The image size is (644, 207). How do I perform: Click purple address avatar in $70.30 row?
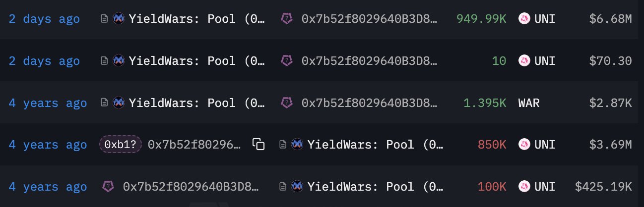(x=287, y=61)
